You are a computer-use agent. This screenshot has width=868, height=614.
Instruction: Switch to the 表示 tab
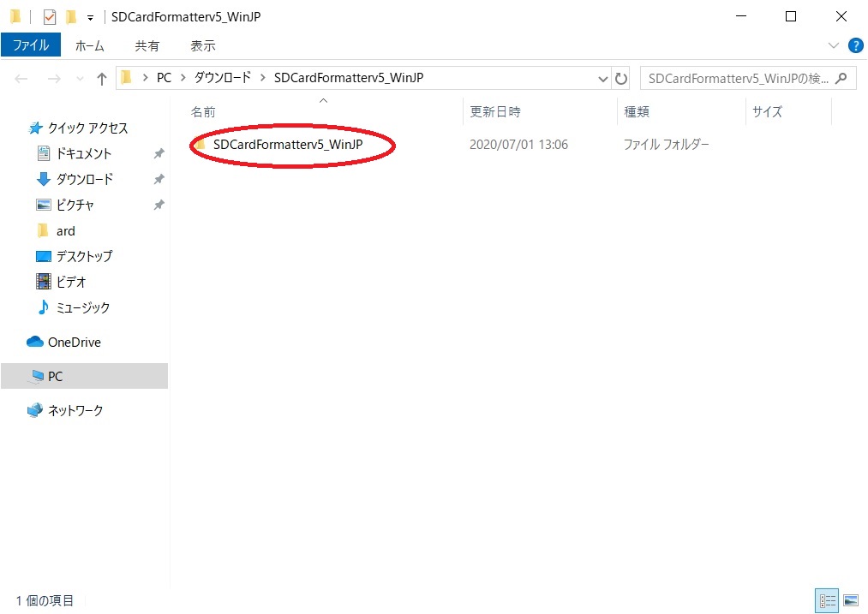click(x=203, y=45)
